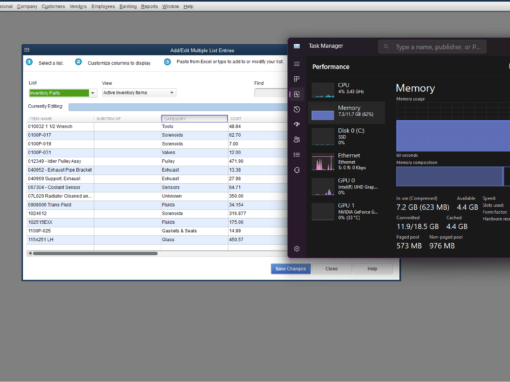Click the Task Manager app icon in title bar
Image resolution: width=510 pixels, height=382 pixels.
(297, 46)
